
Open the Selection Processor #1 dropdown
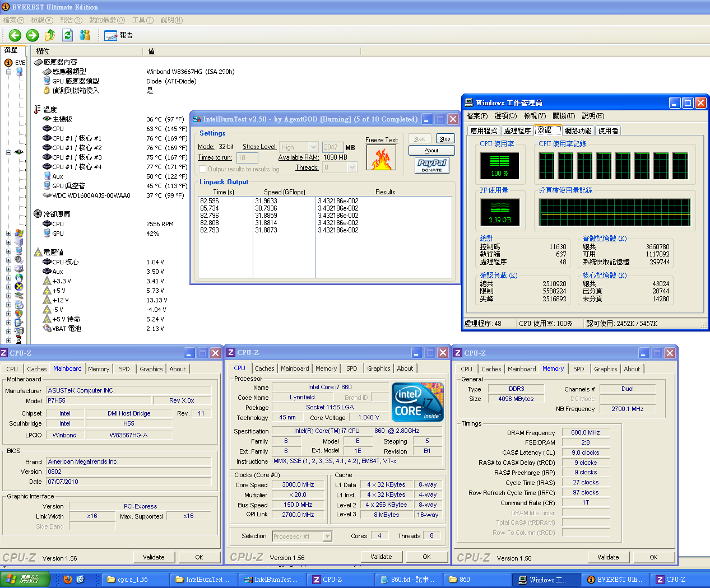point(328,536)
